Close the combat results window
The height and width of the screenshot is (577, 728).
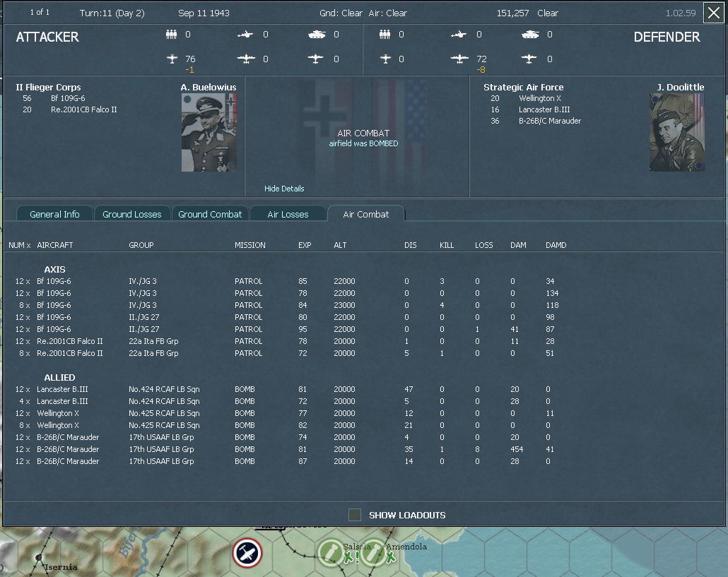point(713,12)
